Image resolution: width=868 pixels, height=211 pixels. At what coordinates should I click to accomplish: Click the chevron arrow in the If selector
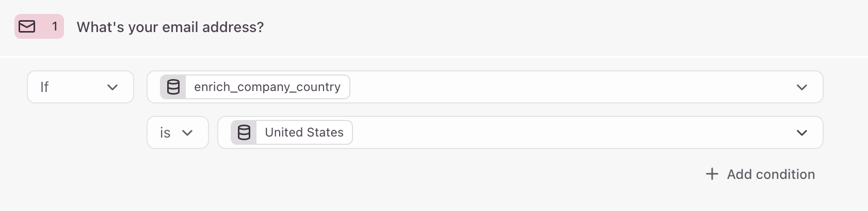(112, 87)
